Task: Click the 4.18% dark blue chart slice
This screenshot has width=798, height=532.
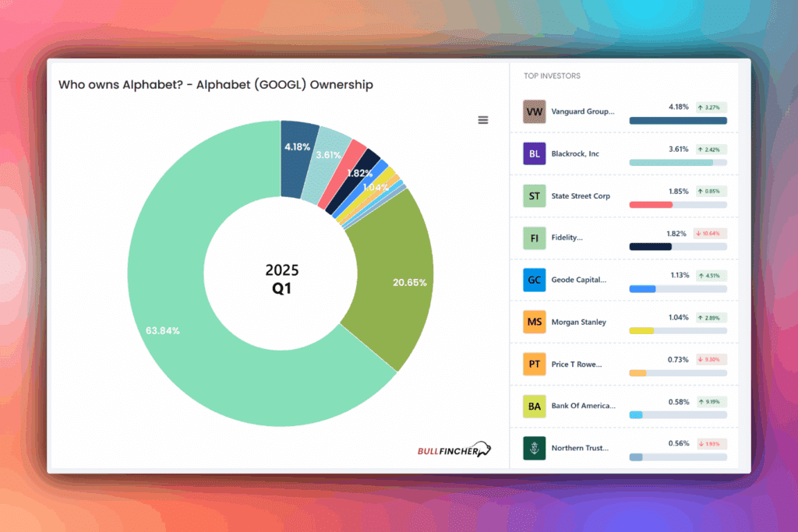Action: [x=298, y=146]
